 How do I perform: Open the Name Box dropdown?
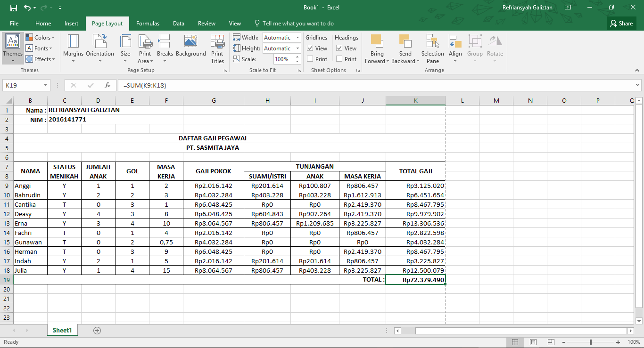(44, 85)
